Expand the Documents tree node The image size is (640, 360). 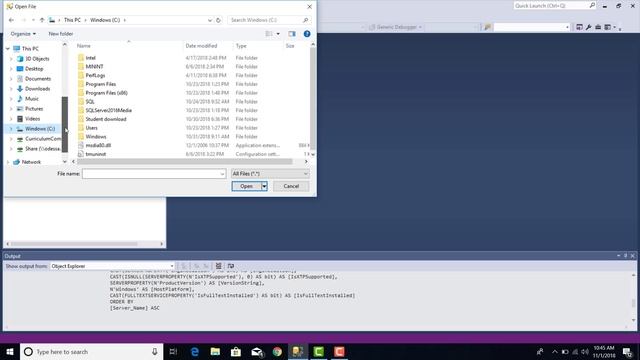click(11, 79)
